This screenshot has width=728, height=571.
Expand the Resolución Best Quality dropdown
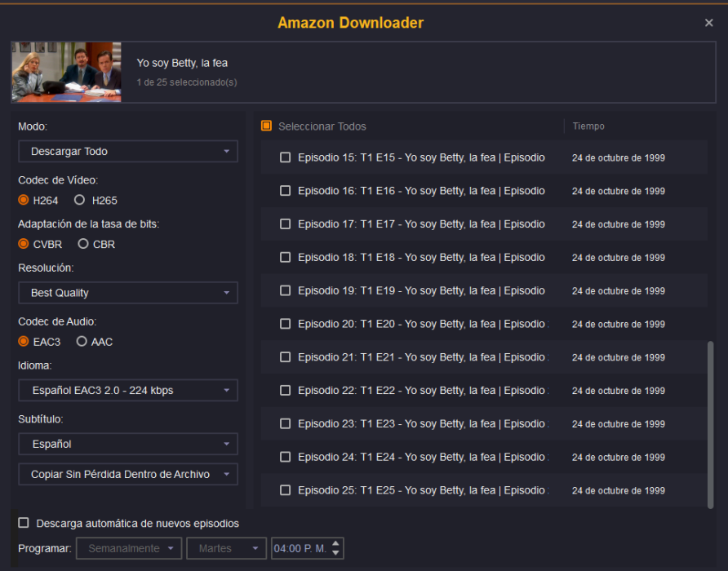[128, 293]
